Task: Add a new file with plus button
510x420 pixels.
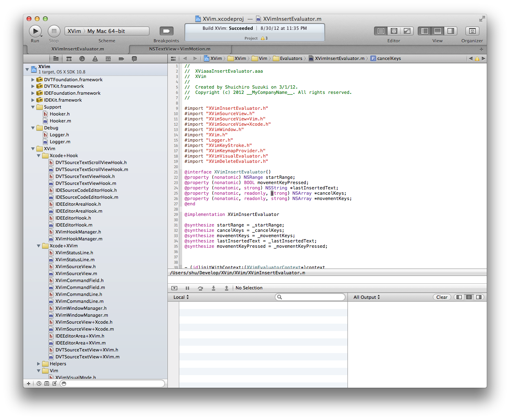Action: tap(28, 384)
